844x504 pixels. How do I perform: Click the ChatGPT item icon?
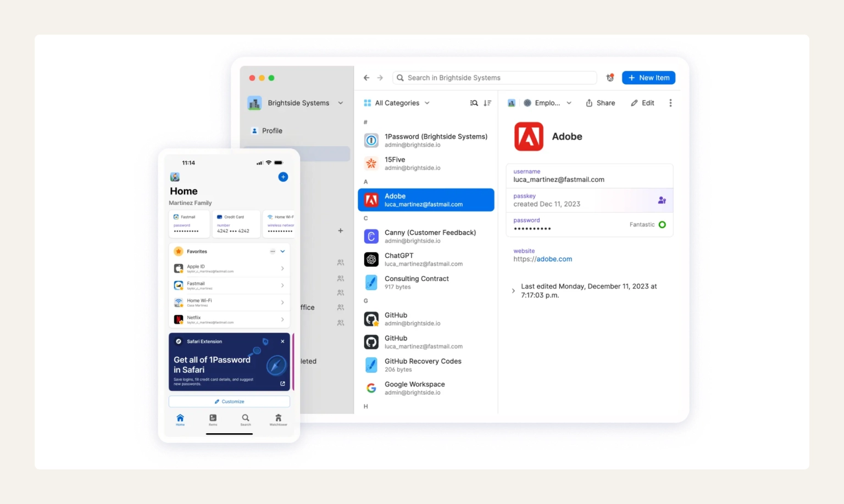coord(371,260)
